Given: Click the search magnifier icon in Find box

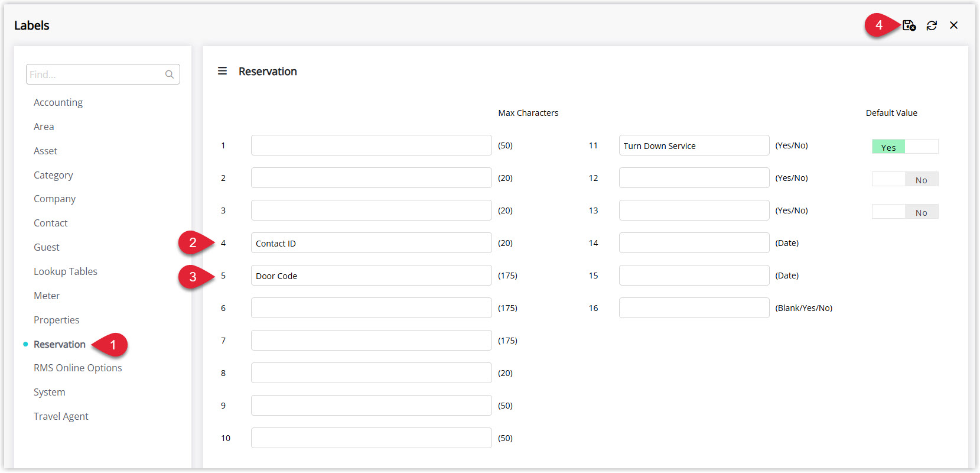Looking at the screenshot, I should point(170,74).
